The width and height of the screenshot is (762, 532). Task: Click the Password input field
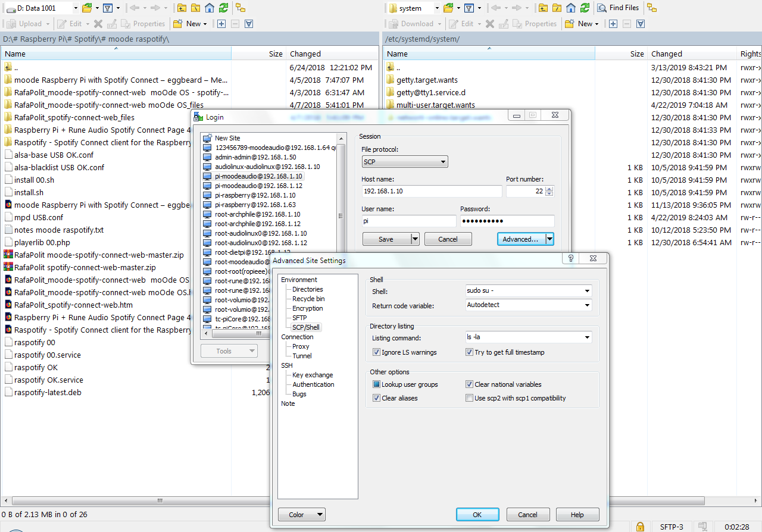507,221
